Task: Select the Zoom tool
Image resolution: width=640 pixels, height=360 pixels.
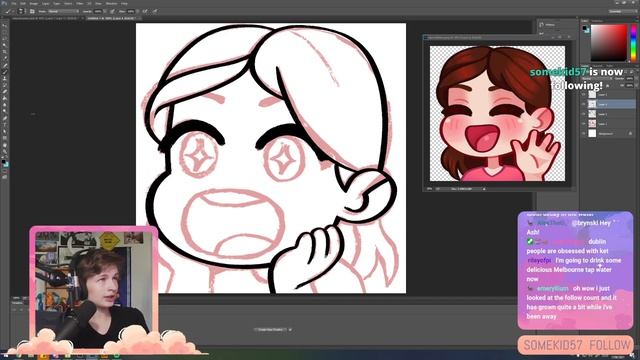Action: (x=5, y=151)
